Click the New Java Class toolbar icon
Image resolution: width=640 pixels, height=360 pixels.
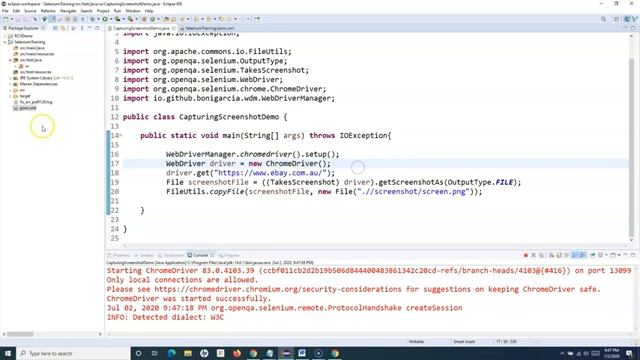point(152,19)
